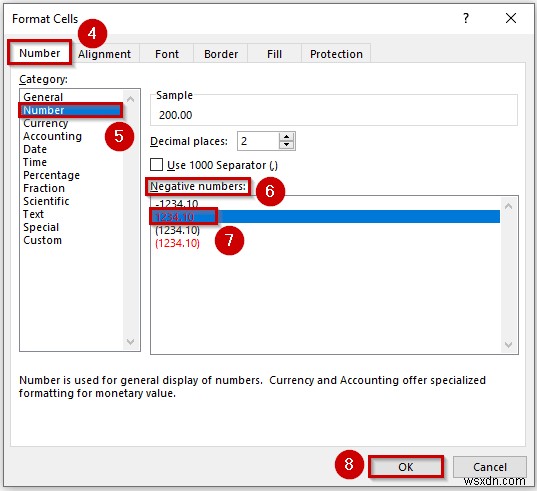Decrease decimal places with down arrow
The height and width of the screenshot is (491, 537).
[286, 145]
